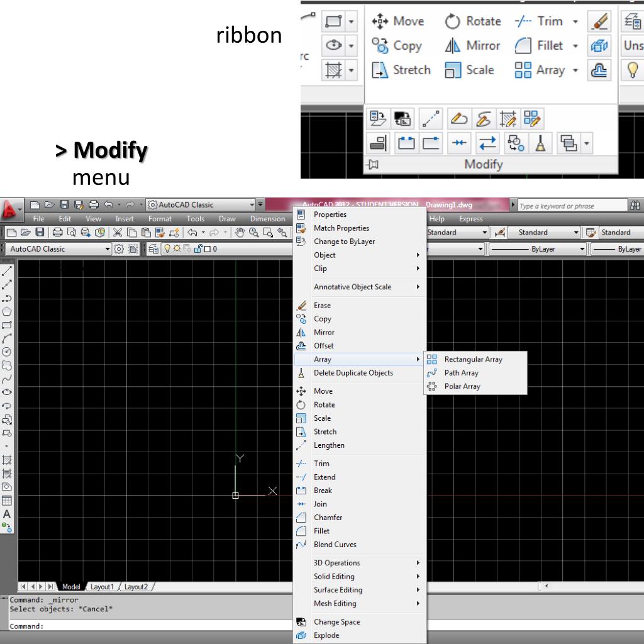Open the ByLayer linetype dropdown
Image resolution: width=644 pixels, height=644 pixels.
[538, 249]
